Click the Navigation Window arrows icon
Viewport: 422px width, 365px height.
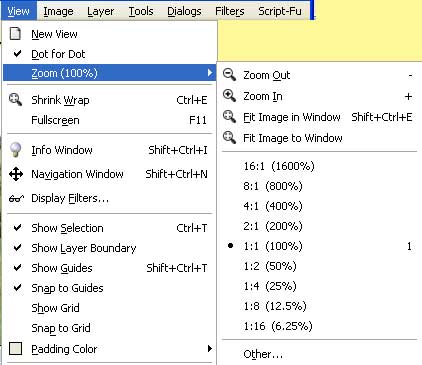pos(16,174)
